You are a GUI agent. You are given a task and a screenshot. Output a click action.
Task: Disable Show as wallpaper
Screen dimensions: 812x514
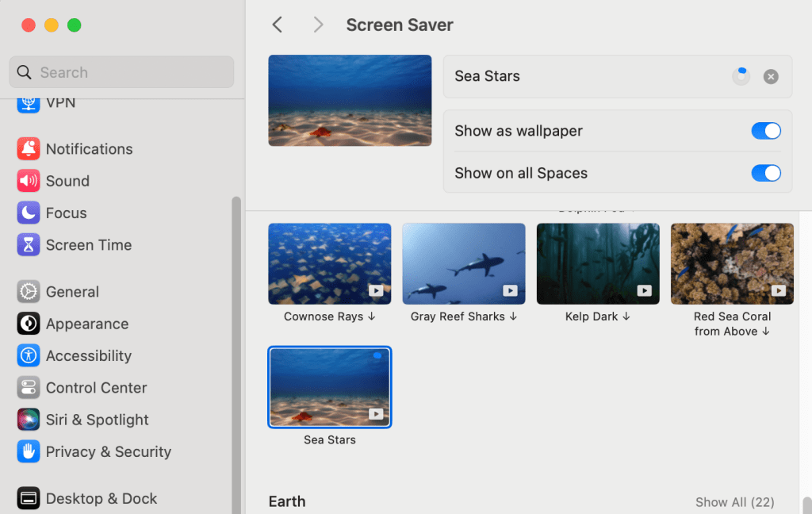click(766, 130)
